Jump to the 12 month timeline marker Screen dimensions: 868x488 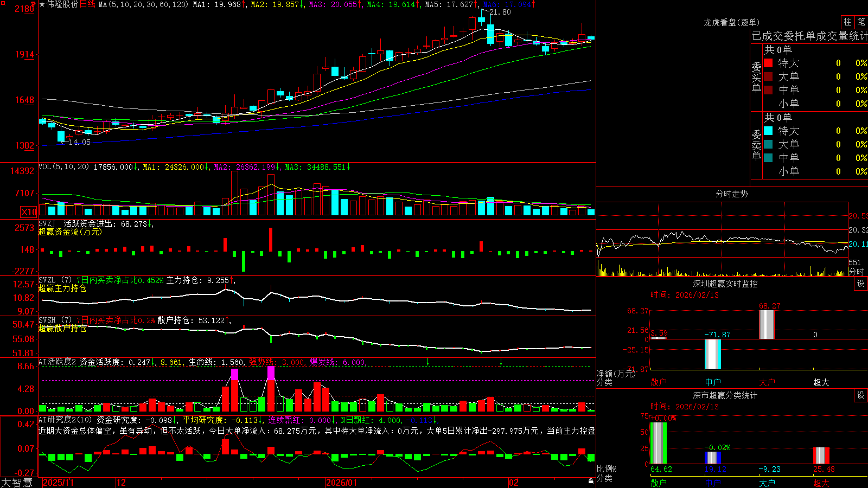click(122, 483)
